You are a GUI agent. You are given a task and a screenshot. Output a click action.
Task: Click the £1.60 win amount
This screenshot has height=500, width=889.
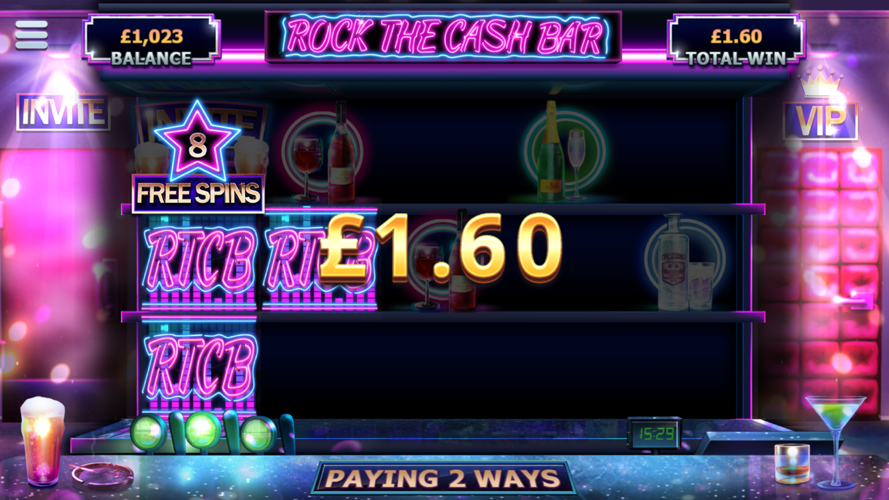(441, 247)
